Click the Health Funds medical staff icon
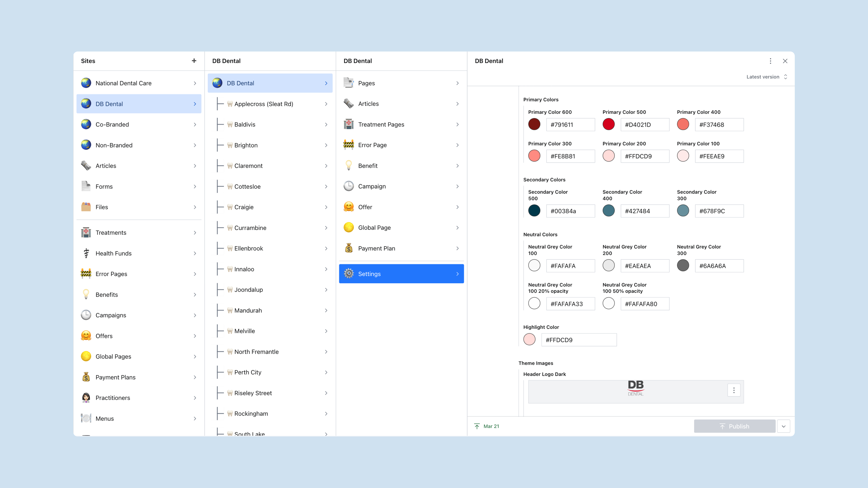Image resolution: width=868 pixels, height=488 pixels. [x=86, y=253]
